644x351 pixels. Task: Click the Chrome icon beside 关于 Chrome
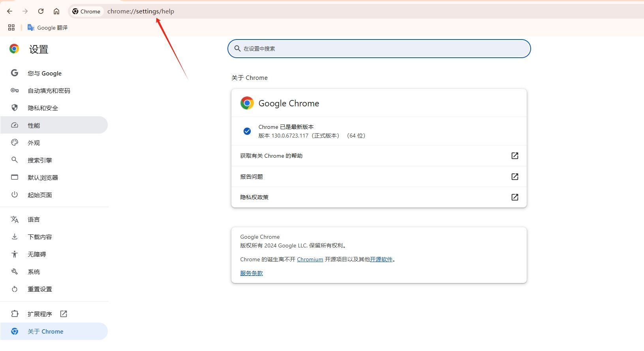tap(15, 331)
